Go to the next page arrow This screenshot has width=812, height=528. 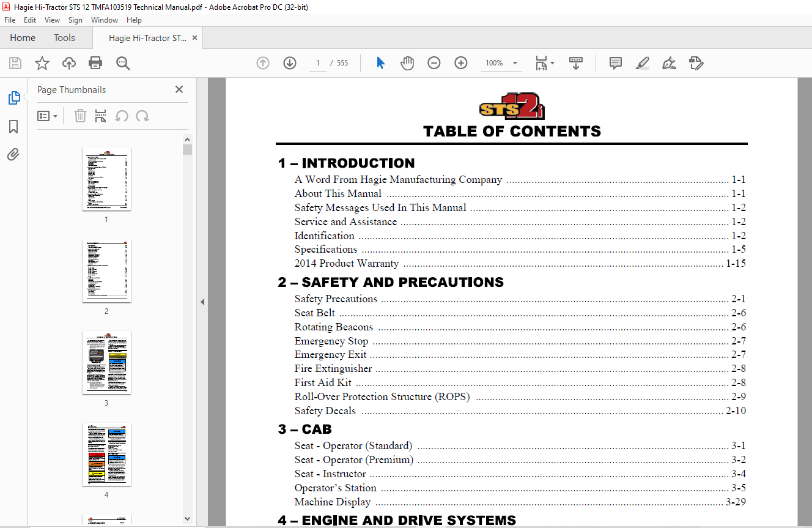[x=290, y=63]
